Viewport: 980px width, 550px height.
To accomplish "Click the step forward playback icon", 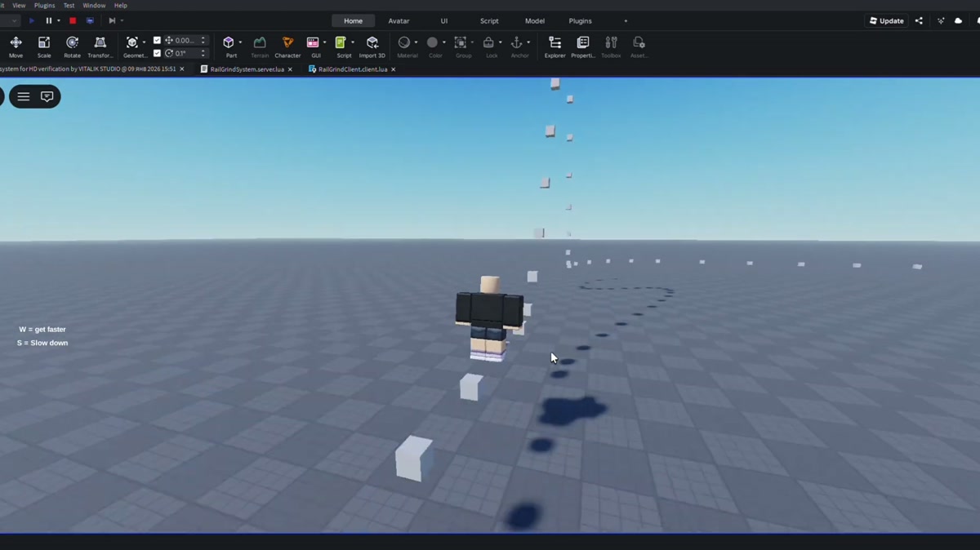I will click(112, 21).
